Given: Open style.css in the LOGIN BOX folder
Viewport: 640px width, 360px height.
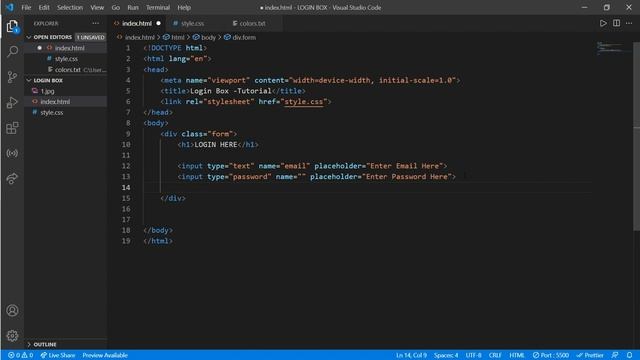Looking at the screenshot, I should (66, 112).
